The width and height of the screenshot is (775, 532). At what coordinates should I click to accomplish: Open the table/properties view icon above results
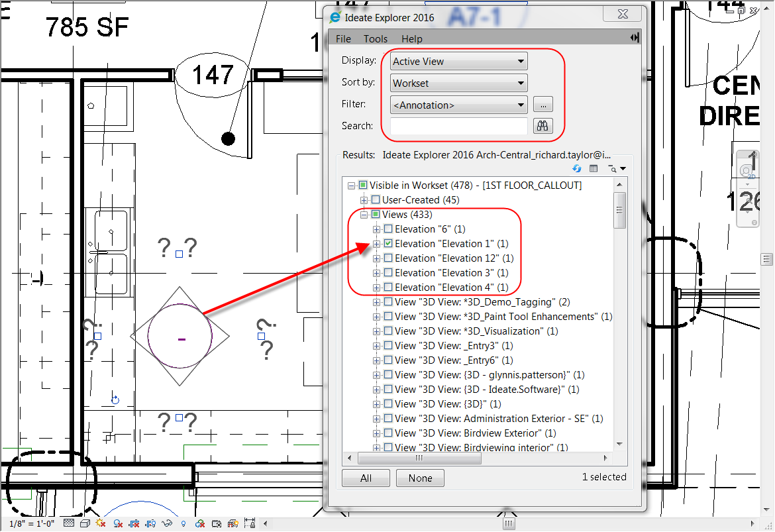594,168
